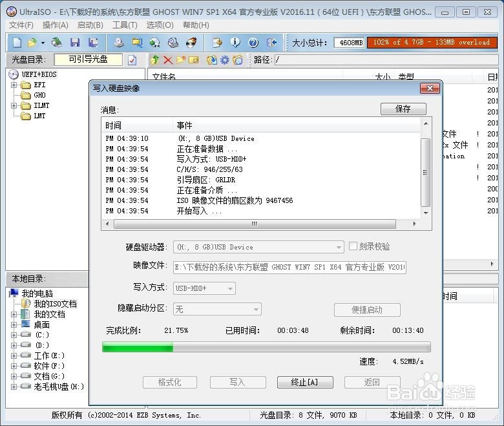
Task: Click the blue gear settings icon
Action: 225,60
